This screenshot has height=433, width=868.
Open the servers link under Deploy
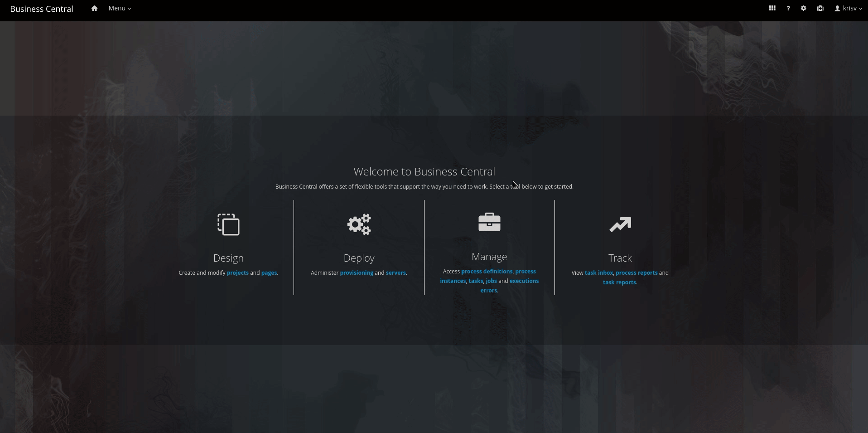(x=395, y=273)
